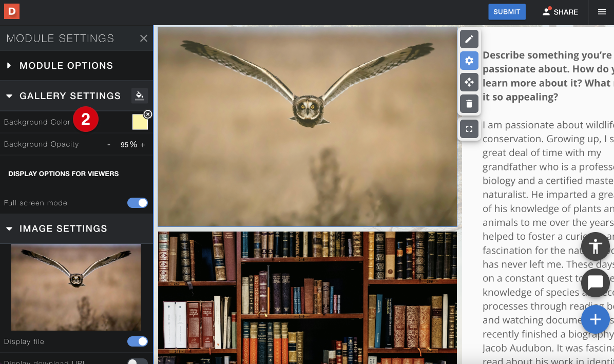Decrease background opacity with minus

(x=109, y=145)
